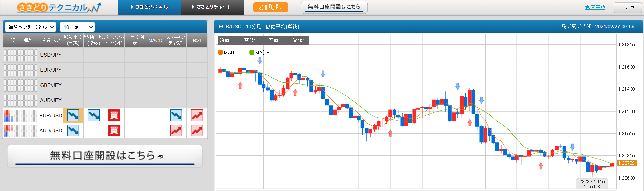Click AUD/USD Stochastics uptrend icon
This screenshot has height=191, width=644.
[176, 131]
